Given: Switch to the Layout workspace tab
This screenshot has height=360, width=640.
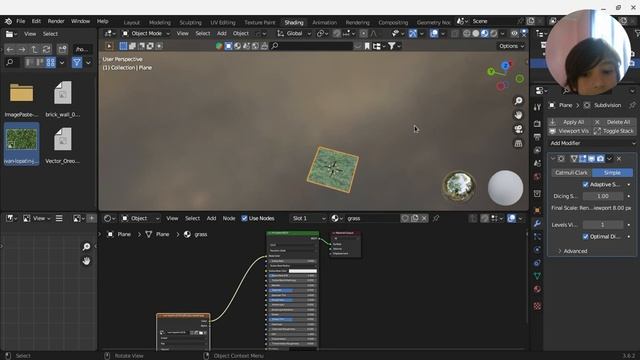Looking at the screenshot, I should click(x=131, y=22).
